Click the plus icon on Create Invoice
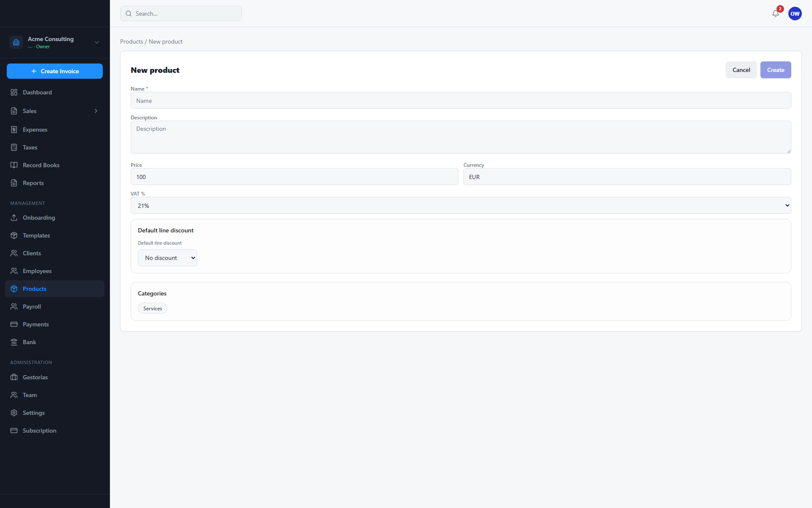812x508 pixels. (34, 71)
